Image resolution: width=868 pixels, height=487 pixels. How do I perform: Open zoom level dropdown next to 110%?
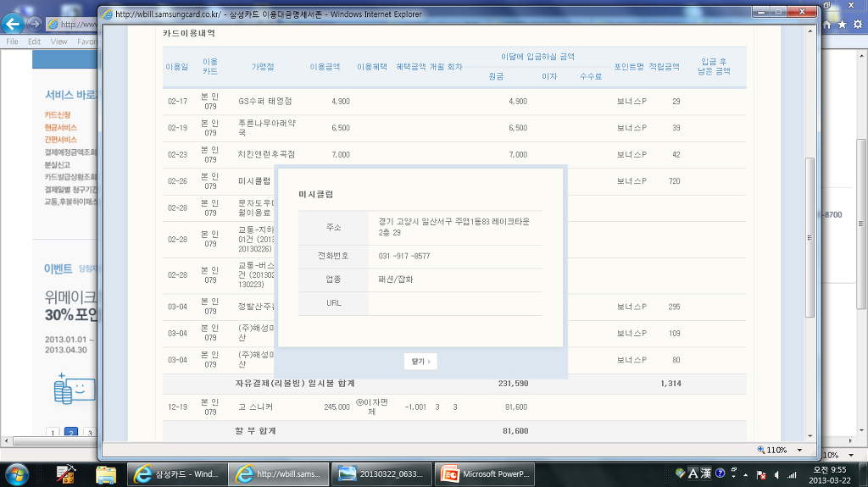(x=799, y=450)
